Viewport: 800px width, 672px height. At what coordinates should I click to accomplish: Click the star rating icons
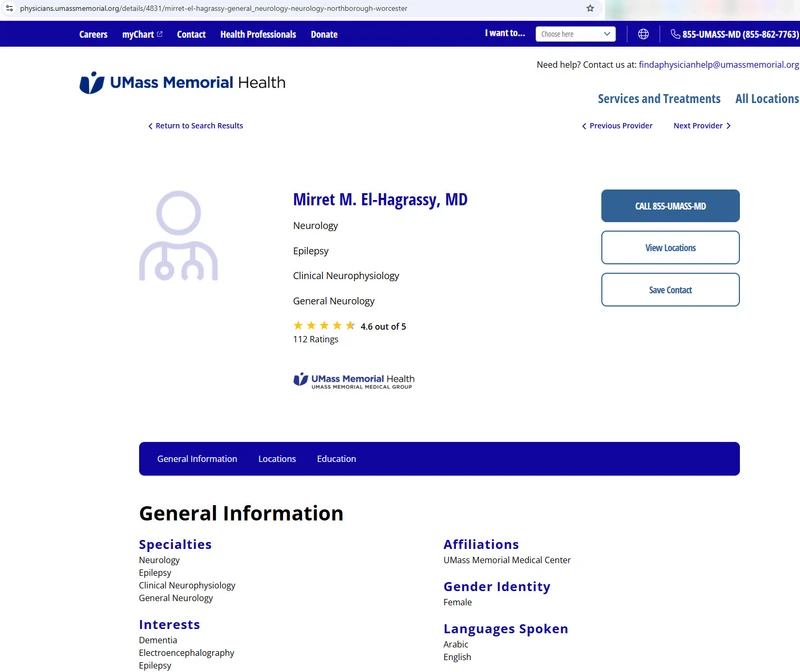pos(324,326)
